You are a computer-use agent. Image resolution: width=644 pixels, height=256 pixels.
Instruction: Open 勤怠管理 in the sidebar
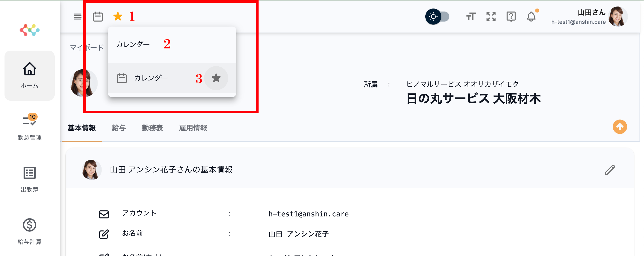point(30,126)
